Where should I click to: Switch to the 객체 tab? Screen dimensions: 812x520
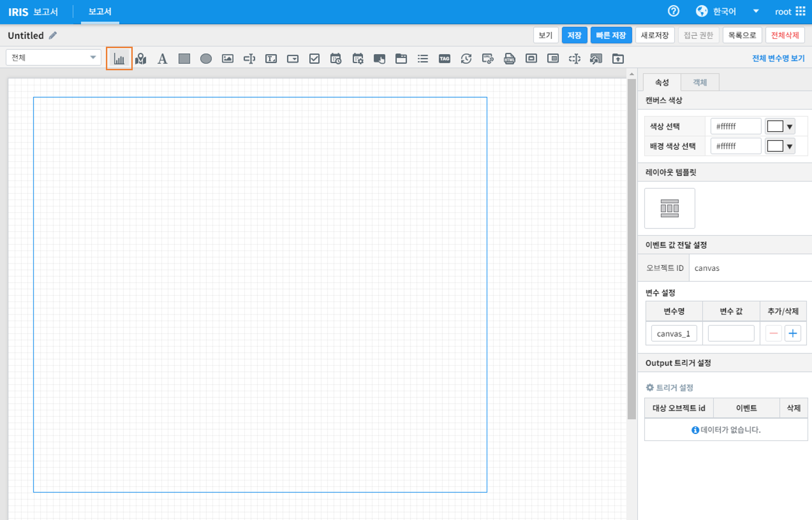tap(700, 82)
